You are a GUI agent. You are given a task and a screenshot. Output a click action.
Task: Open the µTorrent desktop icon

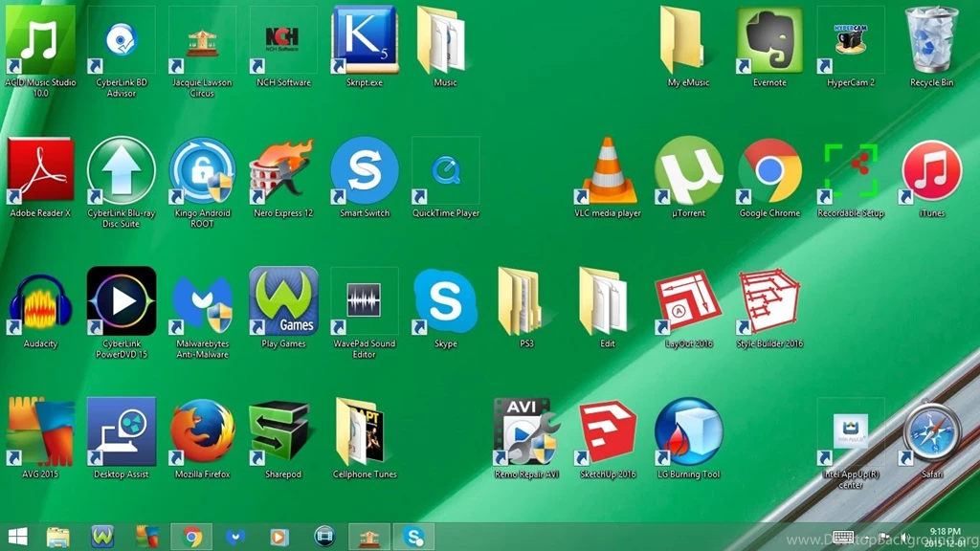pos(689,171)
